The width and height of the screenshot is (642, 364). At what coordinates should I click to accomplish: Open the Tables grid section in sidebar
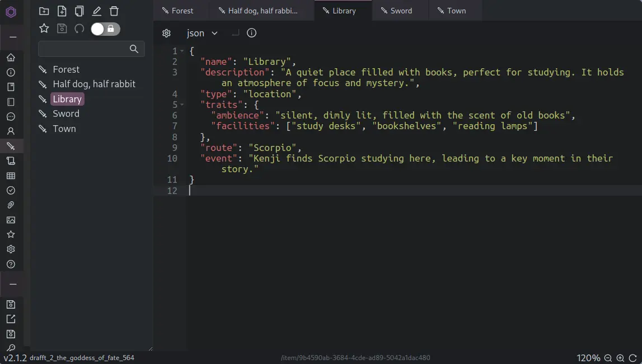coord(11,176)
